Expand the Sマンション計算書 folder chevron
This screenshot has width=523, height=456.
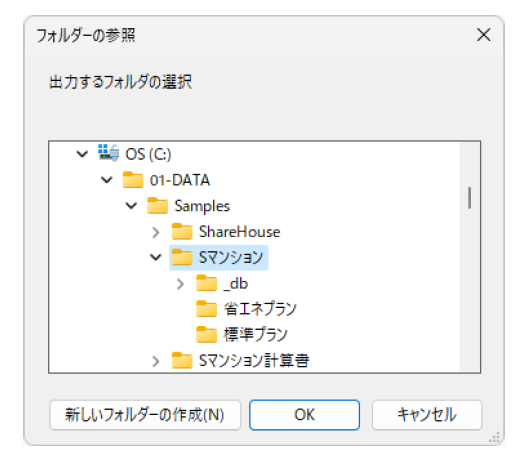point(155,361)
